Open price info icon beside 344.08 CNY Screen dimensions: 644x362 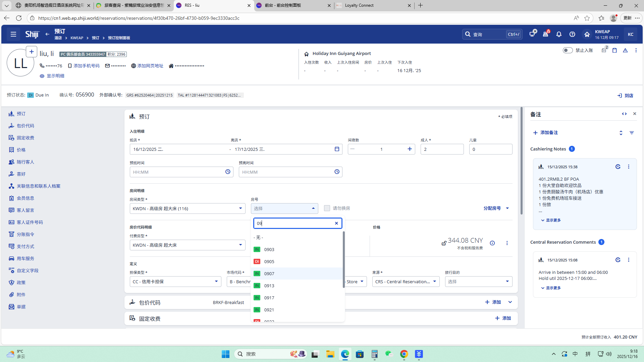492,243
